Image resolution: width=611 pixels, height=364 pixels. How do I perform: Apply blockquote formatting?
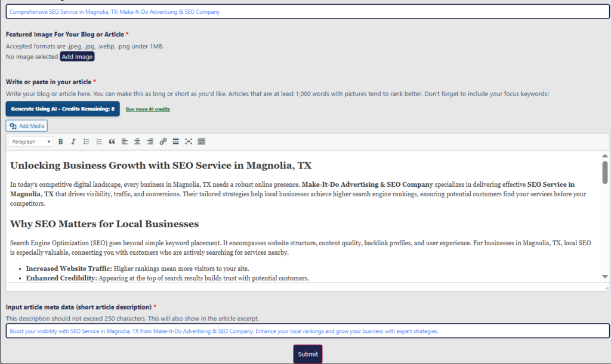tap(112, 141)
